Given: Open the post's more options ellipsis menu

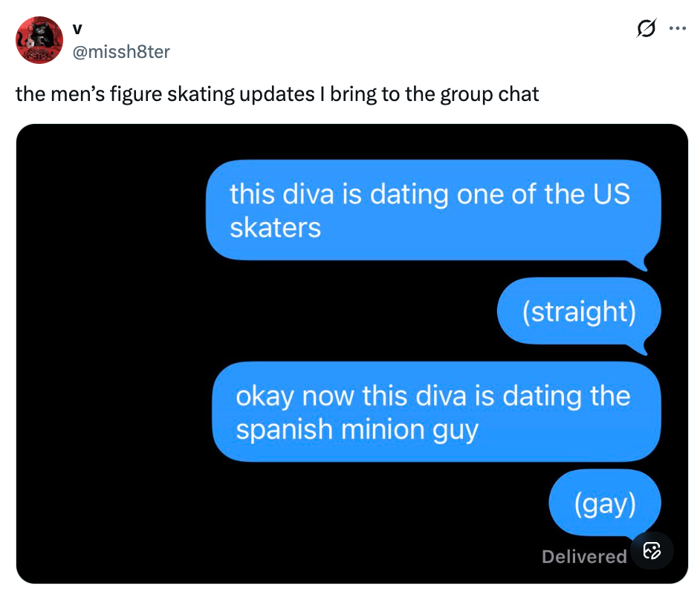Looking at the screenshot, I should 678,27.
